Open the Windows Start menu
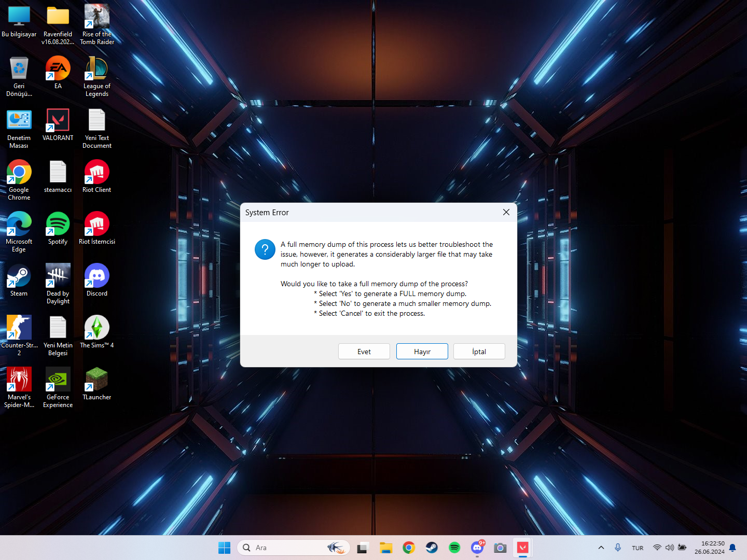The height and width of the screenshot is (560, 747). coord(225,548)
